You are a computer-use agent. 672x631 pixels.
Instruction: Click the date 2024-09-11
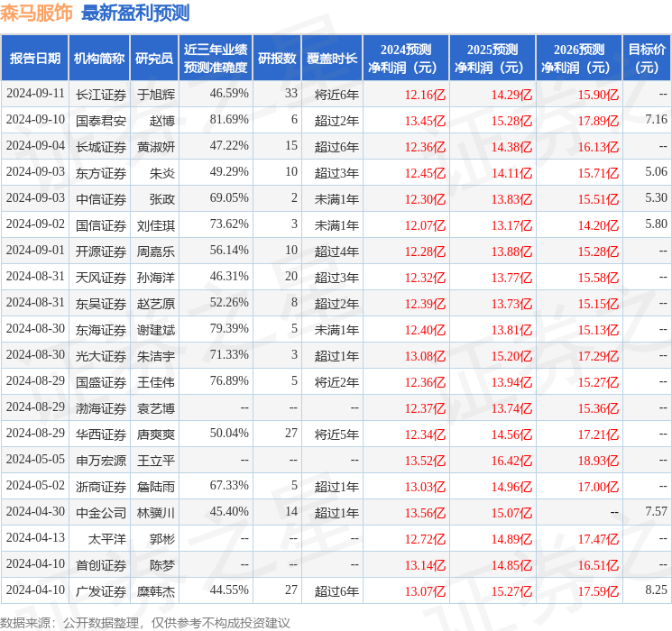(x=35, y=94)
